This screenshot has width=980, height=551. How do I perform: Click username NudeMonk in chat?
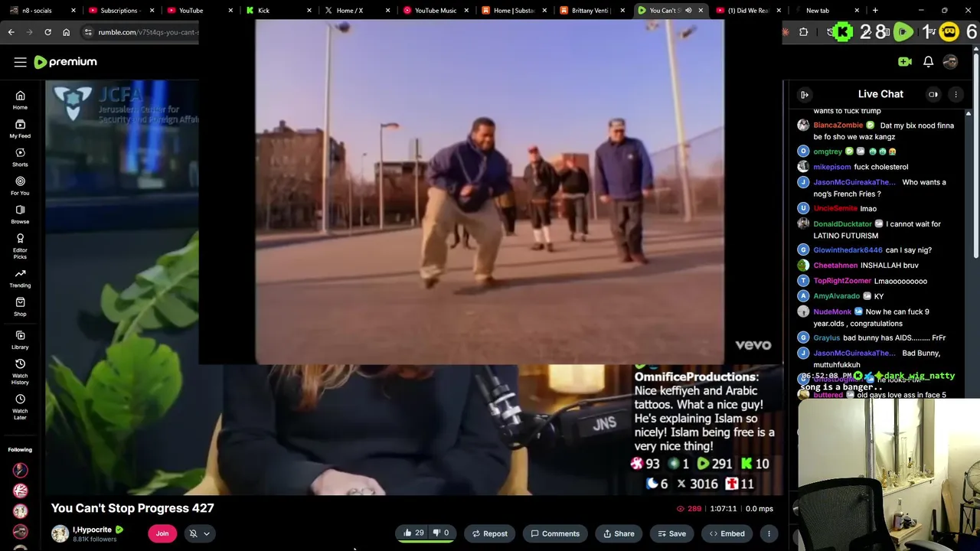pyautogui.click(x=832, y=312)
